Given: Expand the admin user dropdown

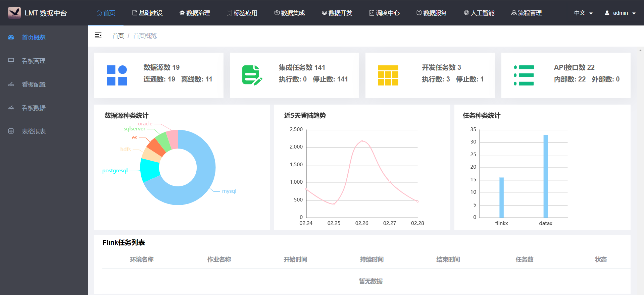Looking at the screenshot, I should 620,13.
